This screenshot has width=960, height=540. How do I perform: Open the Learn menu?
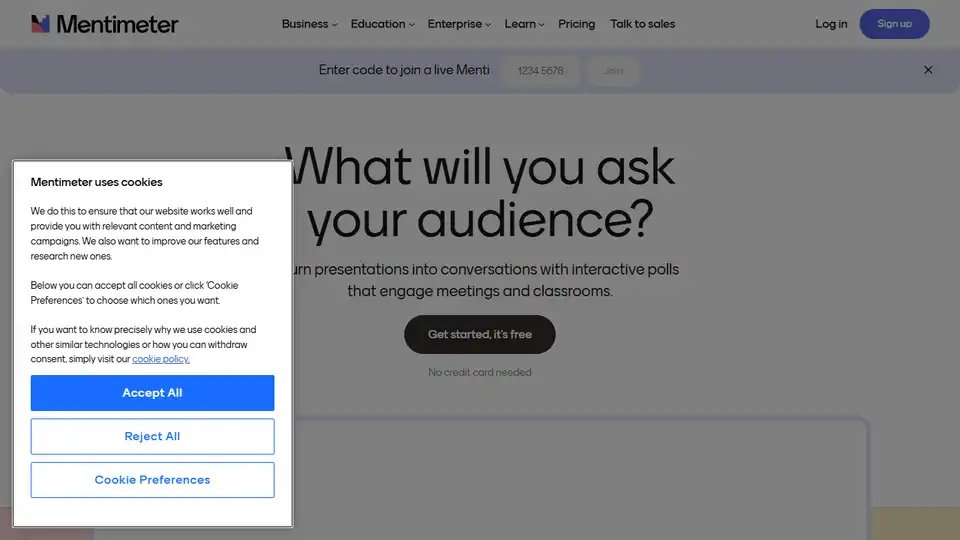point(524,24)
